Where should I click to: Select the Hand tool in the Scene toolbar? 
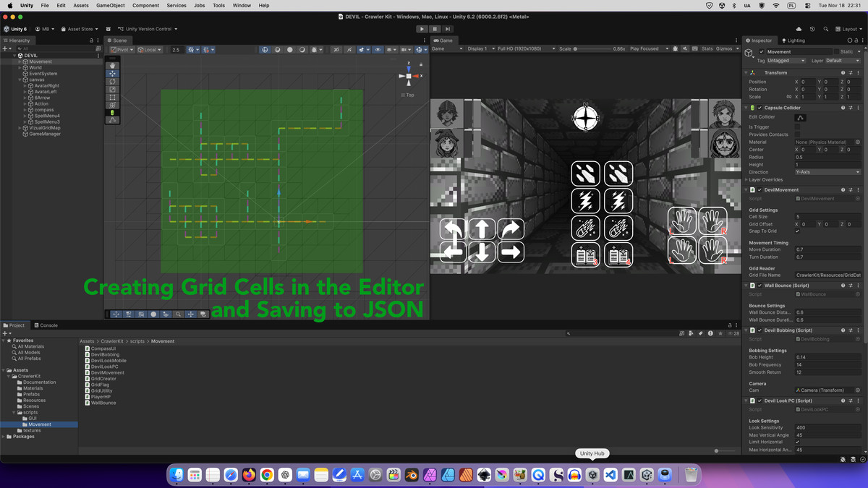[112, 65]
